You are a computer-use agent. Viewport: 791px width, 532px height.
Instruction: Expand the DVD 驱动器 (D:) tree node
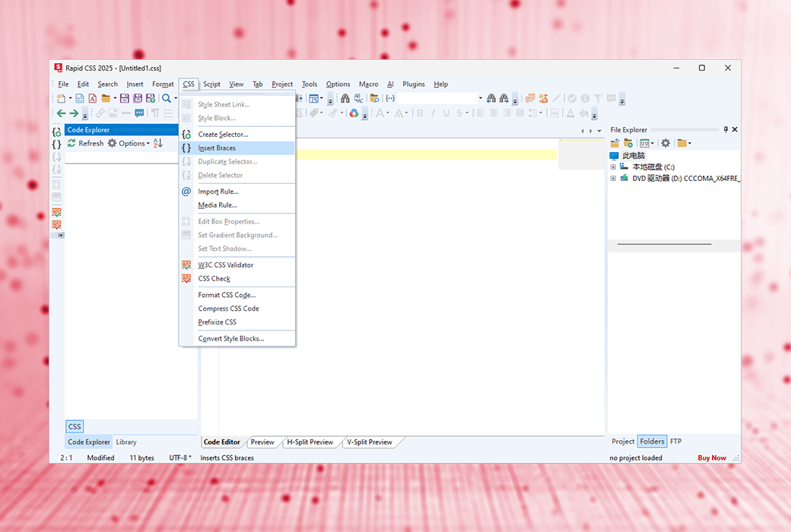point(613,179)
